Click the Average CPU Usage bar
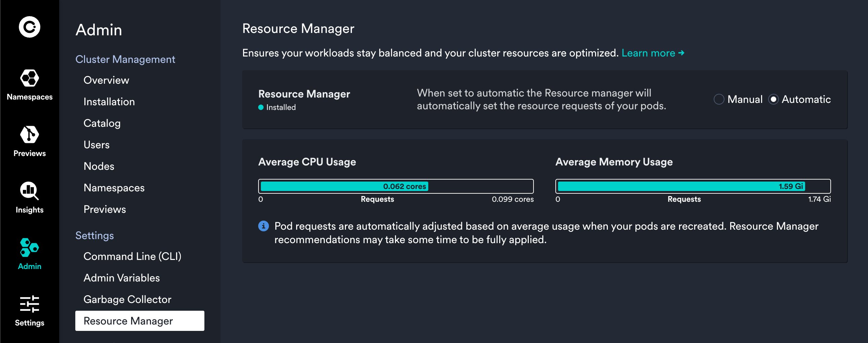868x343 pixels. tap(396, 186)
